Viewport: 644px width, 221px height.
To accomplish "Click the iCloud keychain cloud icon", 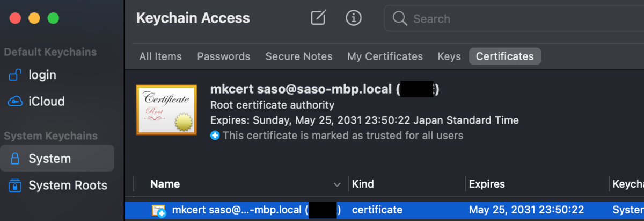I will [15, 102].
